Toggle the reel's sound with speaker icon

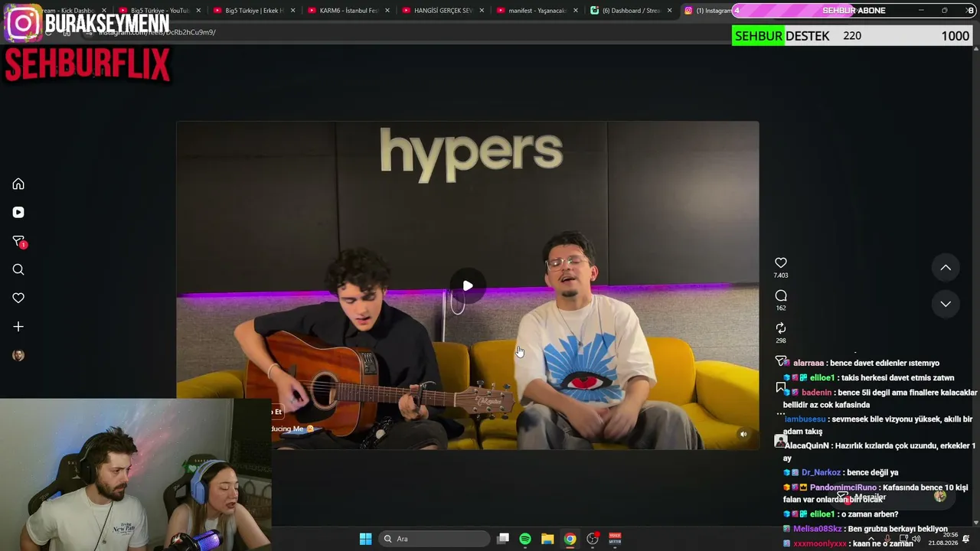[743, 434]
